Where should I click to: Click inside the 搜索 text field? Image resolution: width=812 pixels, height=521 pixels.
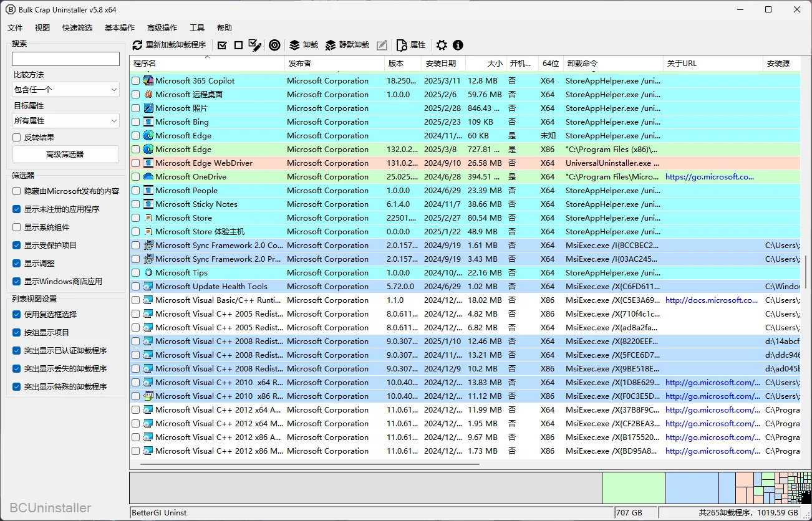point(65,59)
